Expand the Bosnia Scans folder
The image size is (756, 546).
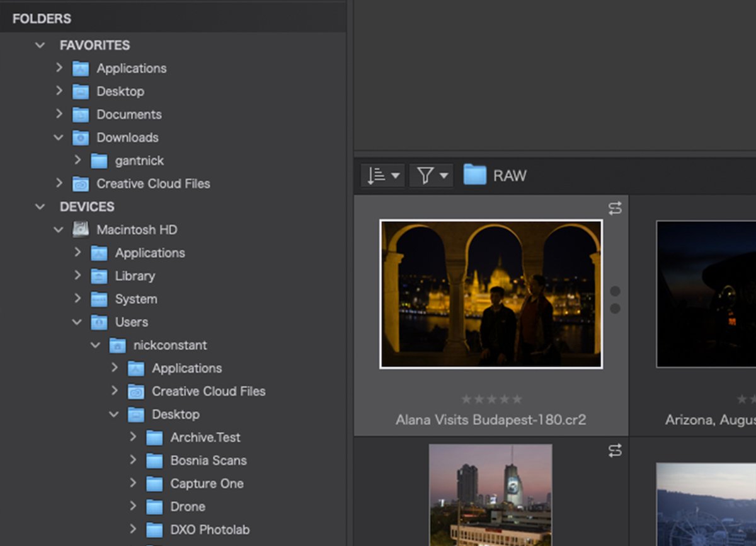point(133,460)
